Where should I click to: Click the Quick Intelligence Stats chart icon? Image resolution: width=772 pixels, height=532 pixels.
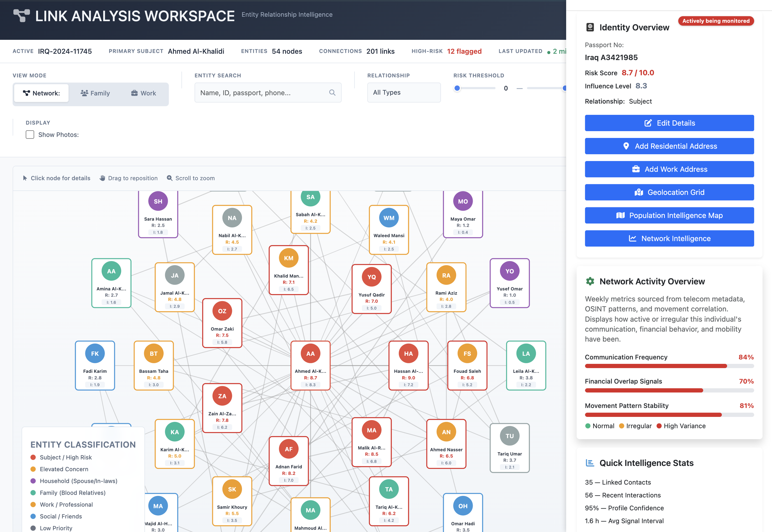590,463
